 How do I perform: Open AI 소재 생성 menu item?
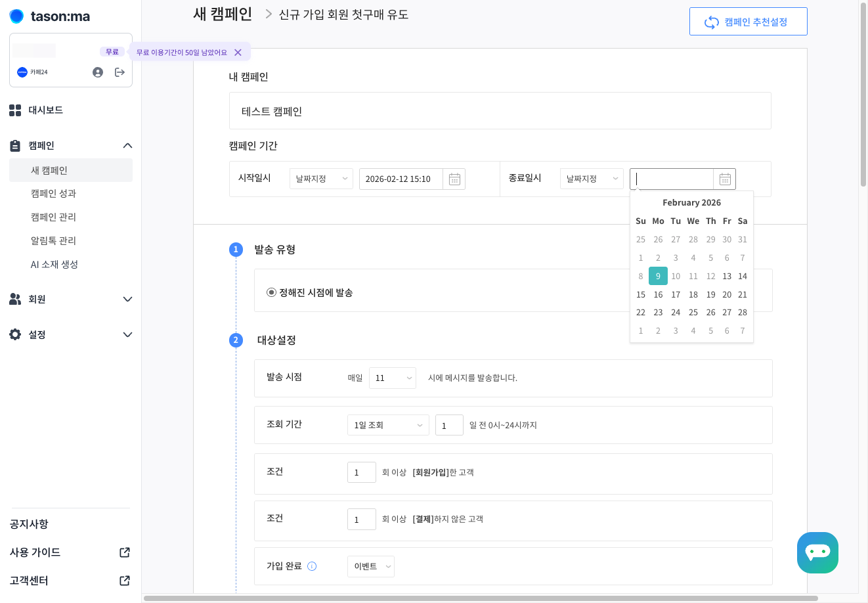[54, 265]
